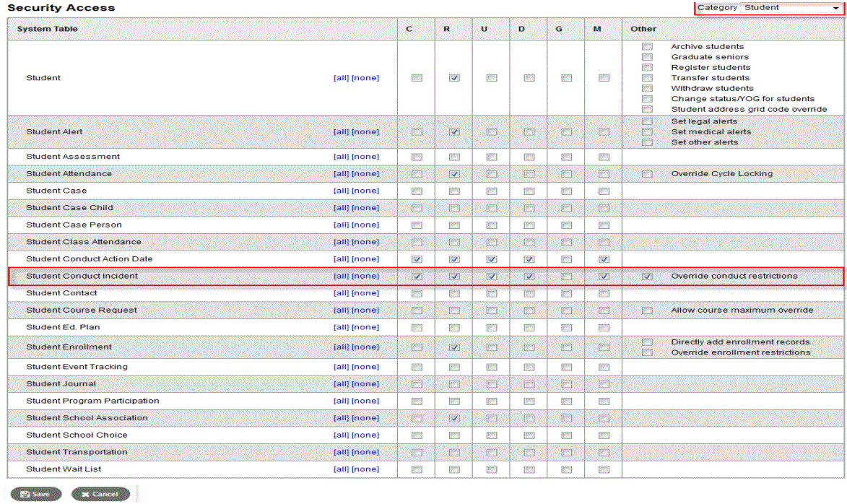Enable Mass update for Student Transportation
Image resolution: width=847 pixels, height=504 pixels.
[x=604, y=453]
